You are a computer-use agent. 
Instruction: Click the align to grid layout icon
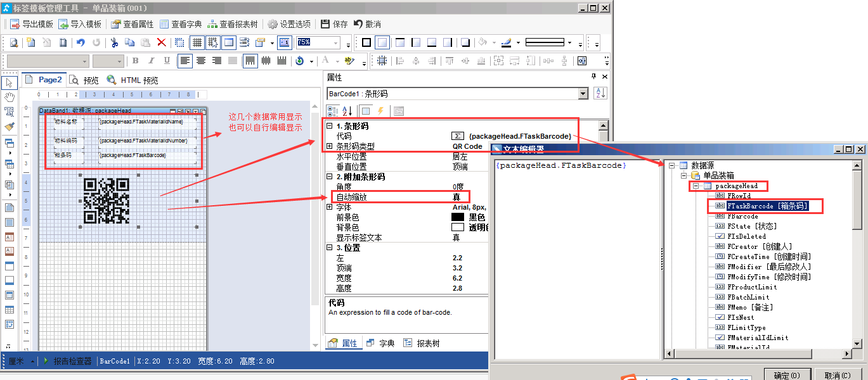point(382,61)
